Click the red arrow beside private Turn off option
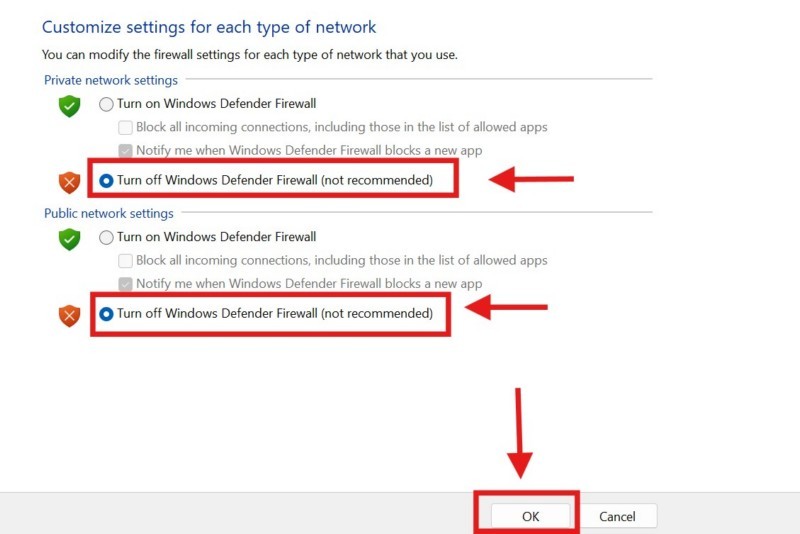The image size is (800, 534). 532,180
